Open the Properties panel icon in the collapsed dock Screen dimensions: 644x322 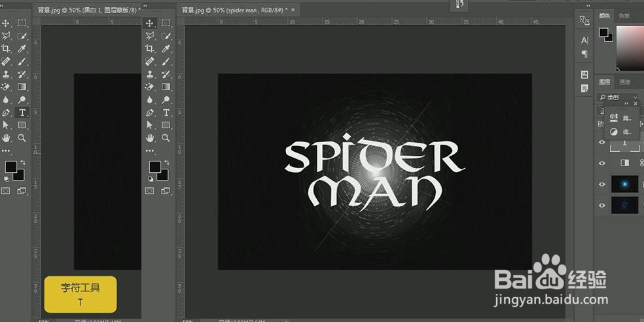tap(584, 75)
